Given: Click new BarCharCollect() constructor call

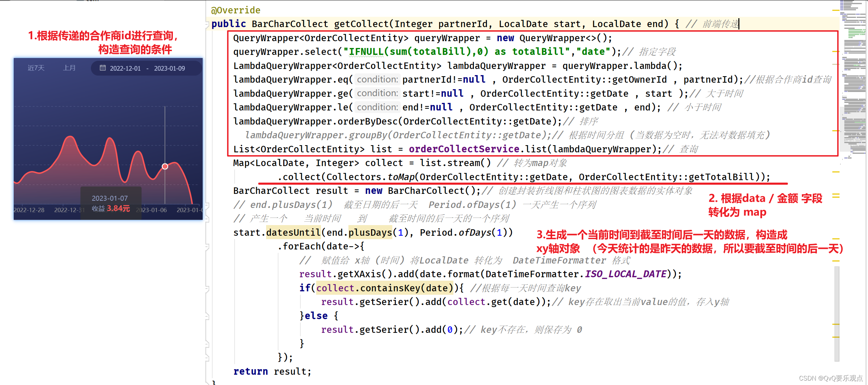Looking at the screenshot, I should [x=423, y=191].
